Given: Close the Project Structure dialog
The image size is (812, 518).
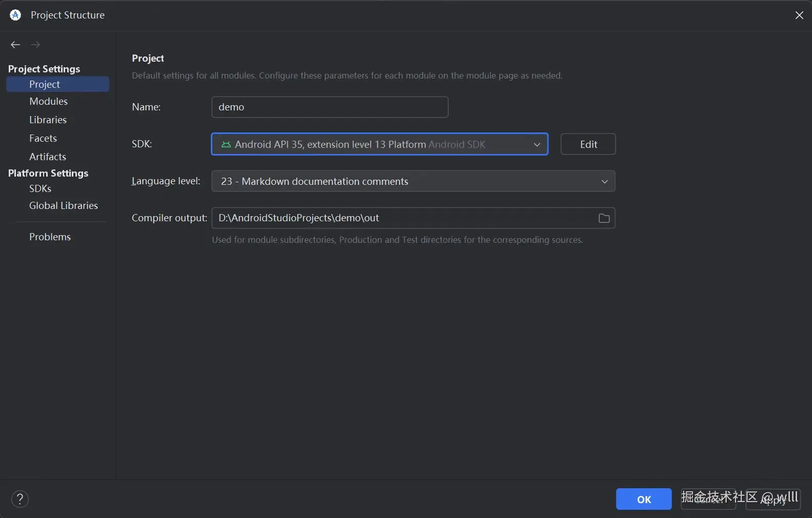Looking at the screenshot, I should tap(799, 15).
